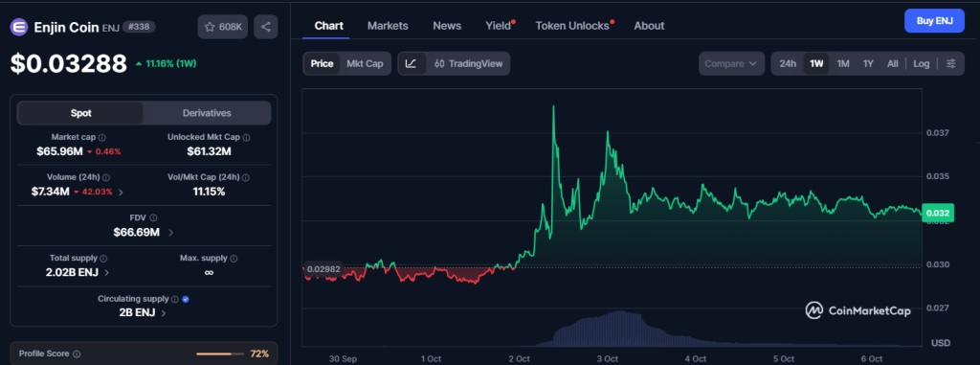Click the Enjin Coin logo icon
980x365 pixels.
coord(19,27)
